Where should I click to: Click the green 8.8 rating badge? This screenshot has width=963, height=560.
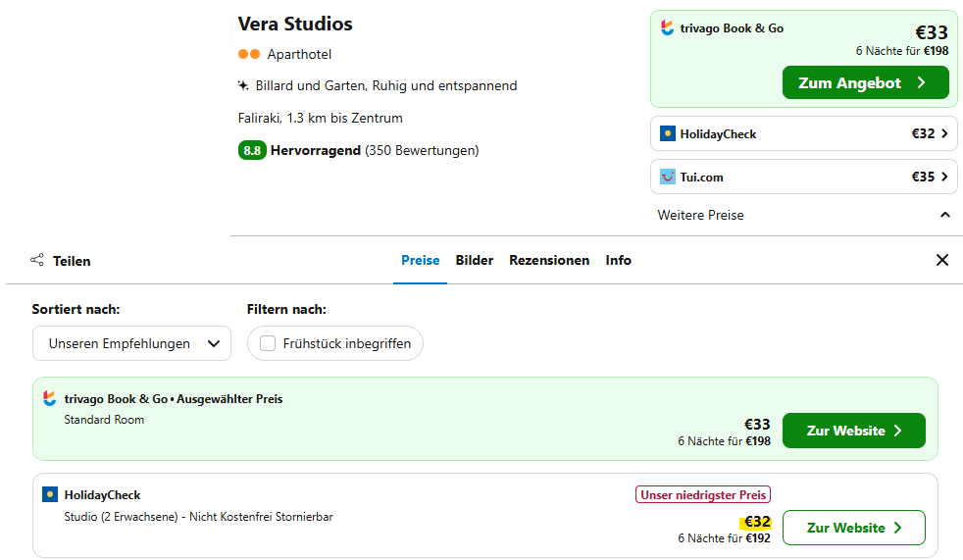click(x=252, y=150)
